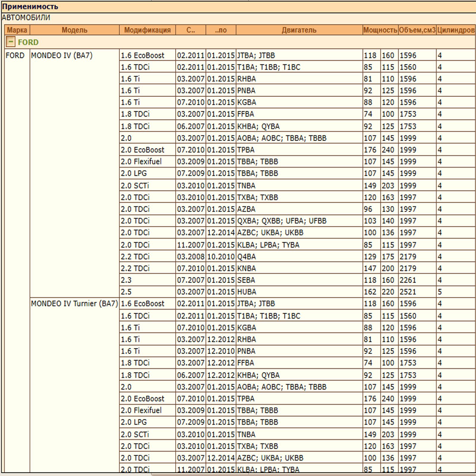Viewport: 476px width, 476px height.
Task: Click the Q4BA engine code cell
Action: [x=246, y=257]
